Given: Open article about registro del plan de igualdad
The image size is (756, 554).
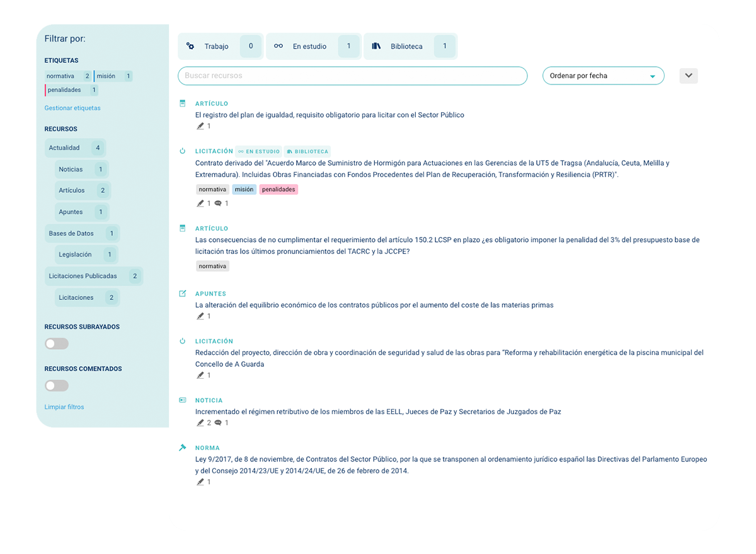Looking at the screenshot, I should point(329,115).
